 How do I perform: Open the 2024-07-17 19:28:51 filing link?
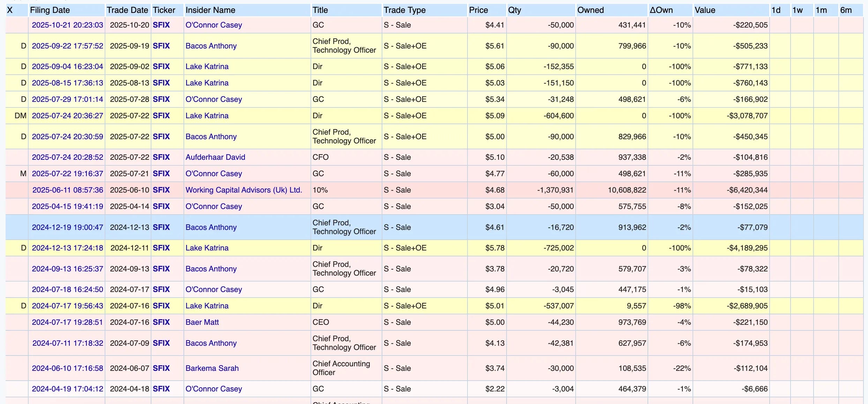coord(68,322)
